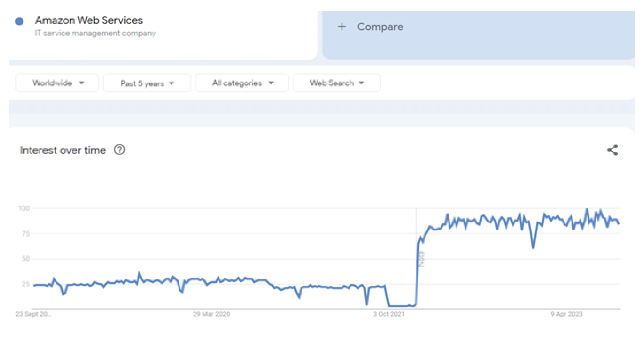Expand the Web Search type dropdown
This screenshot has width=644, height=337.
click(337, 83)
